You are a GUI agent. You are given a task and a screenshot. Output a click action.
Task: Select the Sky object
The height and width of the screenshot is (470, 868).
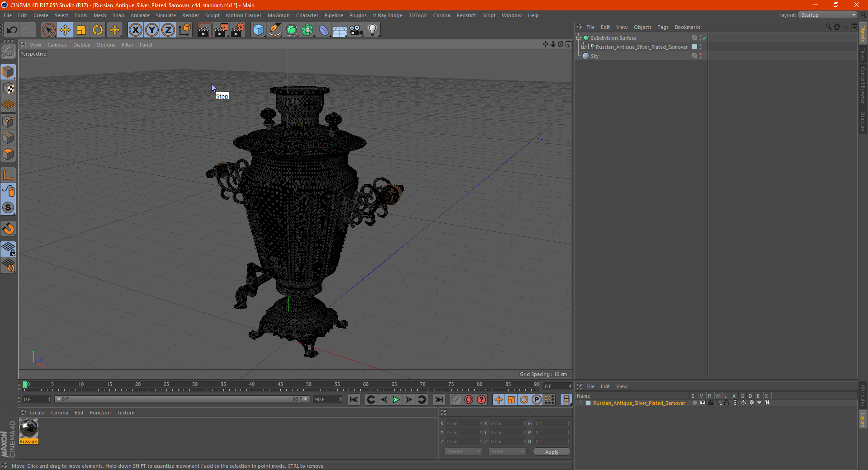coord(594,56)
